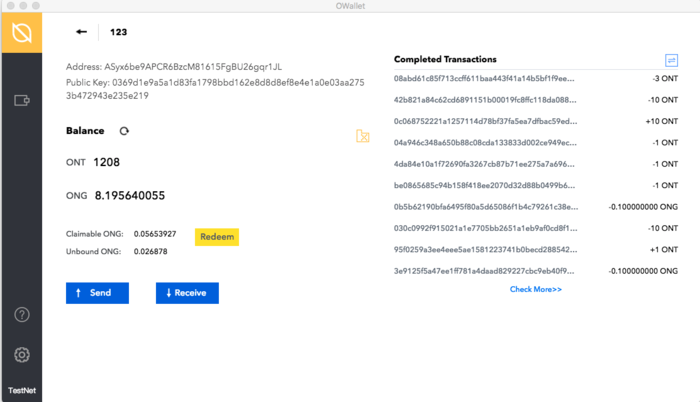Select transaction 0c068752221a1257114d78bf37fa5ea7dfbac59ed...
This screenshot has height=402, width=700.
(485, 121)
